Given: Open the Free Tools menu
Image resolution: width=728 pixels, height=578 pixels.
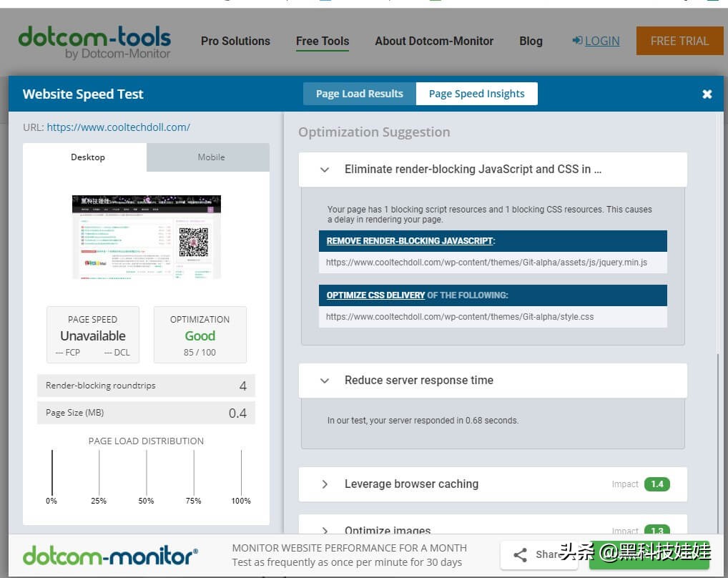Looking at the screenshot, I should [x=323, y=41].
